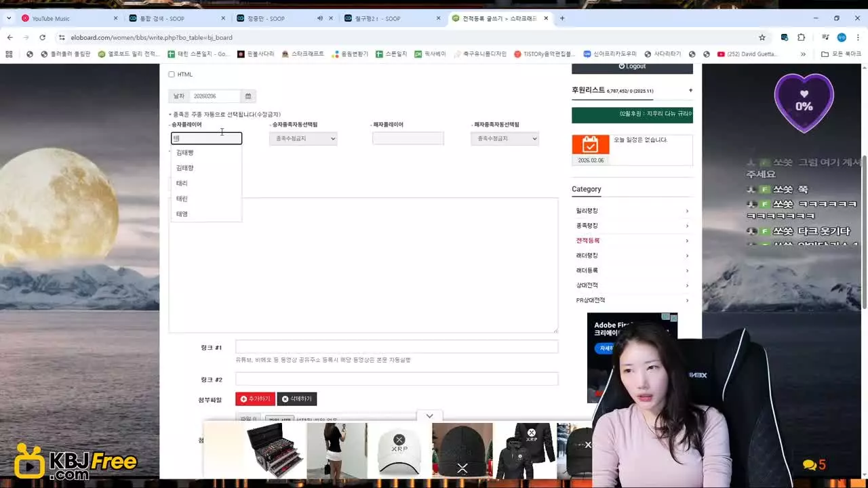The width and height of the screenshot is (868, 488).
Task: Open site information icon in address bar
Action: pos(62,37)
